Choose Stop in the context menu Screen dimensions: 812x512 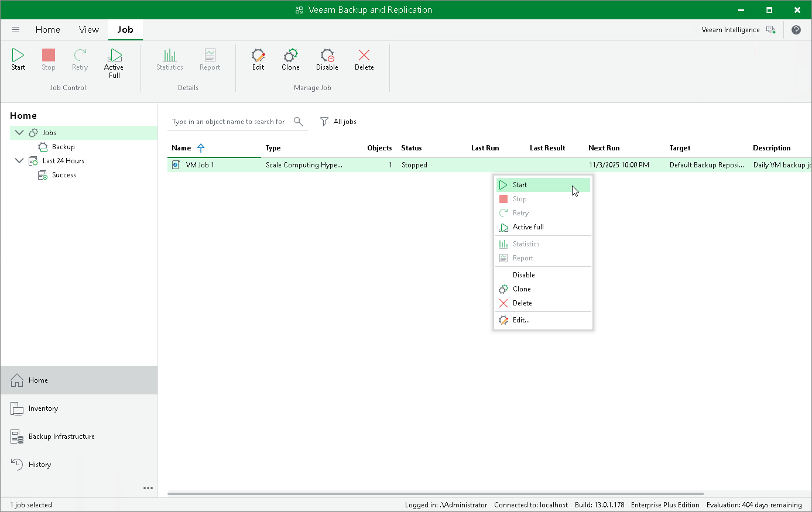(x=543, y=199)
